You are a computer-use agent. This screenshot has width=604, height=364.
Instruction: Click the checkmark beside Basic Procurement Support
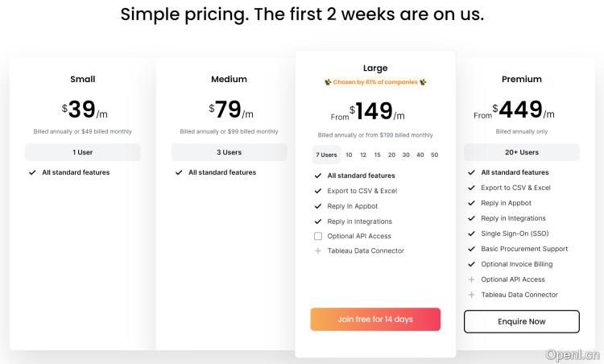click(x=471, y=249)
